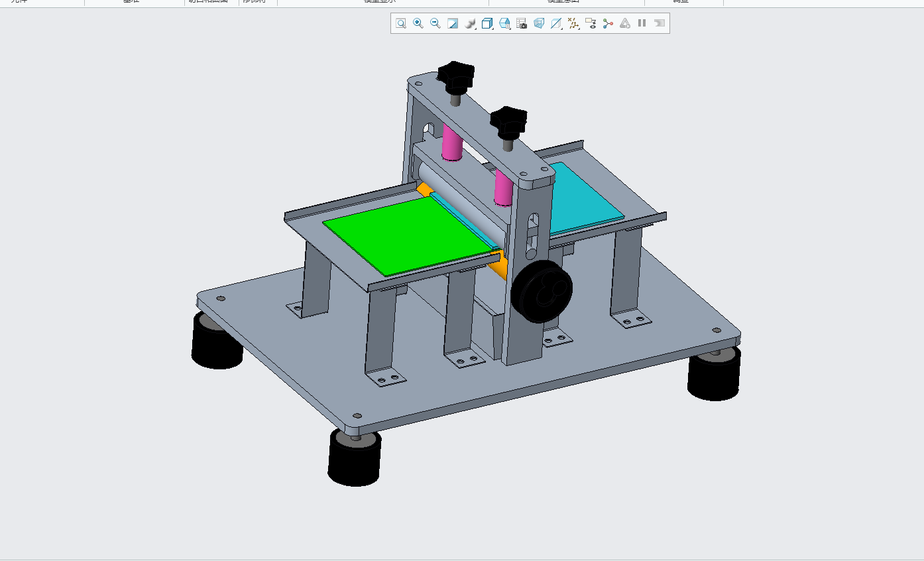Click the Repaint screen icon

point(453,23)
